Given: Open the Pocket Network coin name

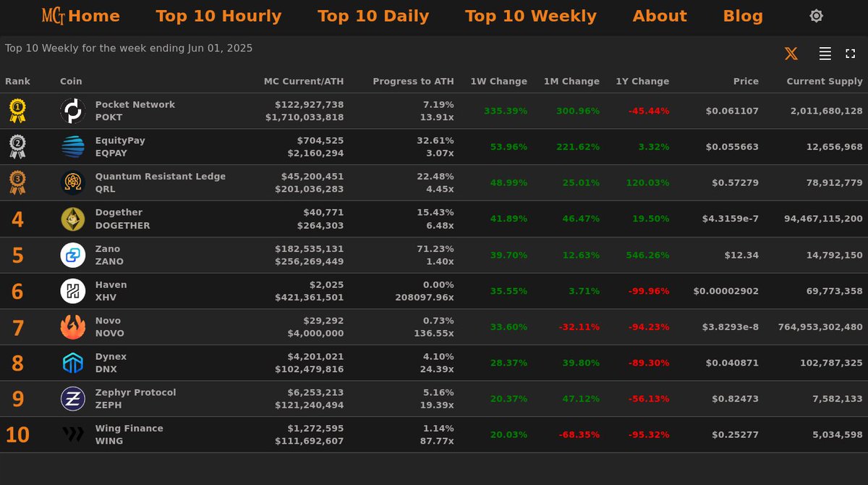Looking at the screenshot, I should (135, 105).
